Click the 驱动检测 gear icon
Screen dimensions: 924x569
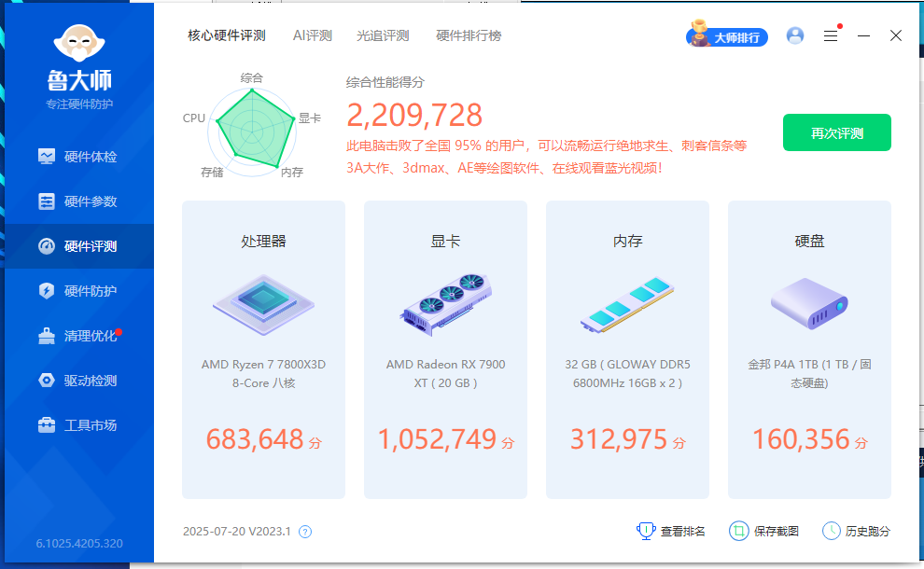[47, 381]
